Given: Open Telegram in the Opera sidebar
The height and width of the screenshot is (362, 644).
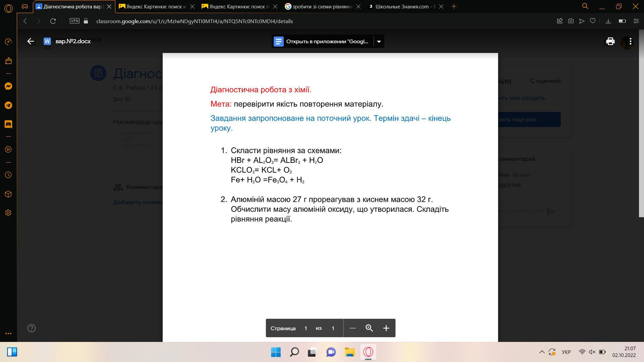Looking at the screenshot, I should click(x=8, y=105).
